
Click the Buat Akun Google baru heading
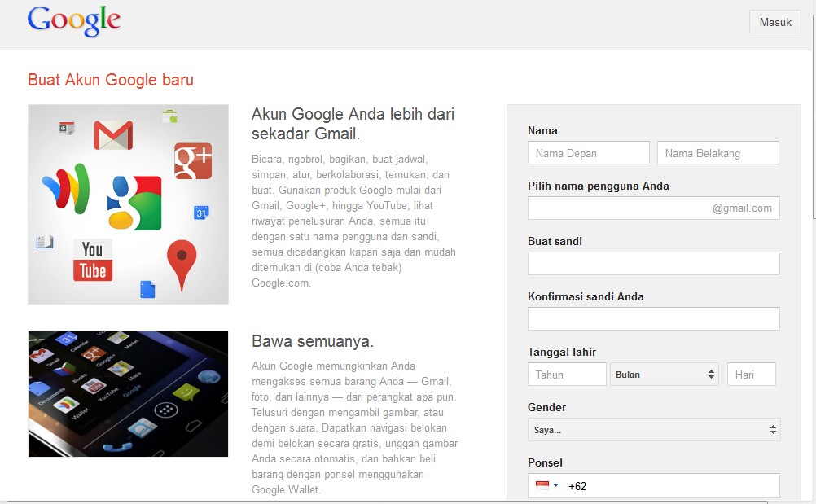pos(110,81)
